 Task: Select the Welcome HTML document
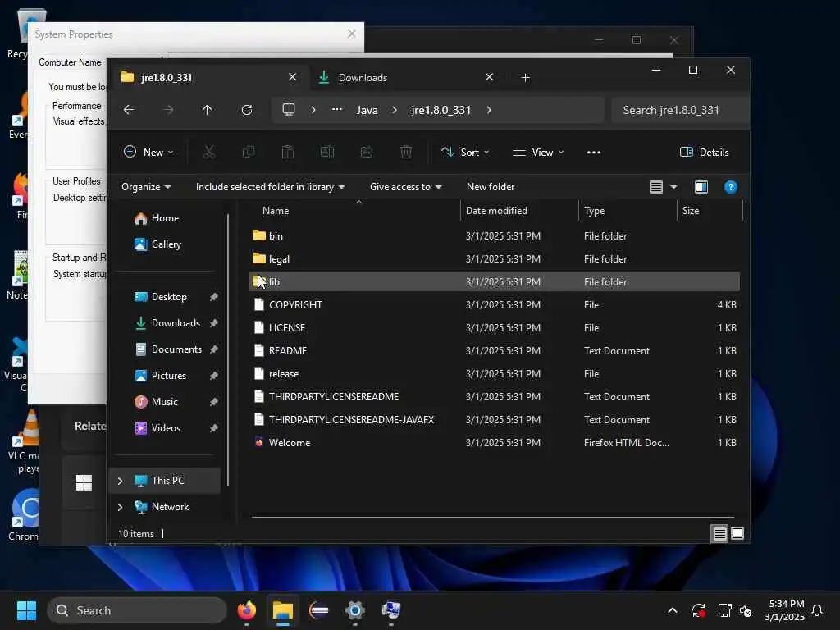tap(495, 442)
